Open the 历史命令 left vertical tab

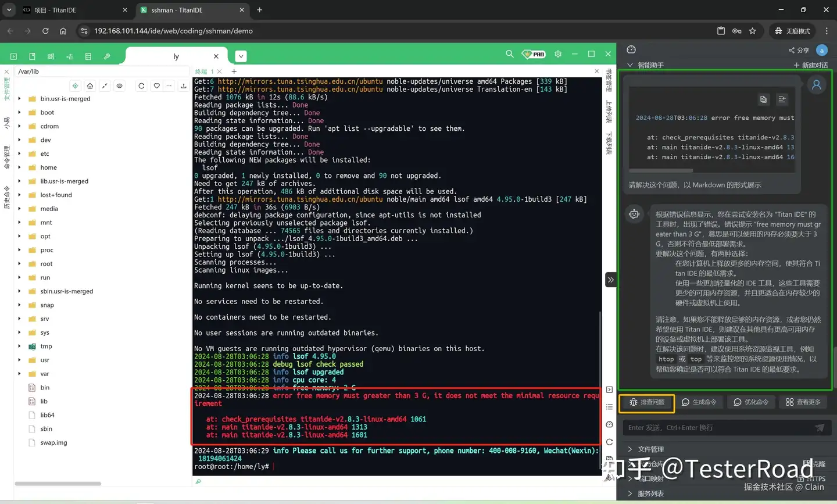tap(6, 198)
